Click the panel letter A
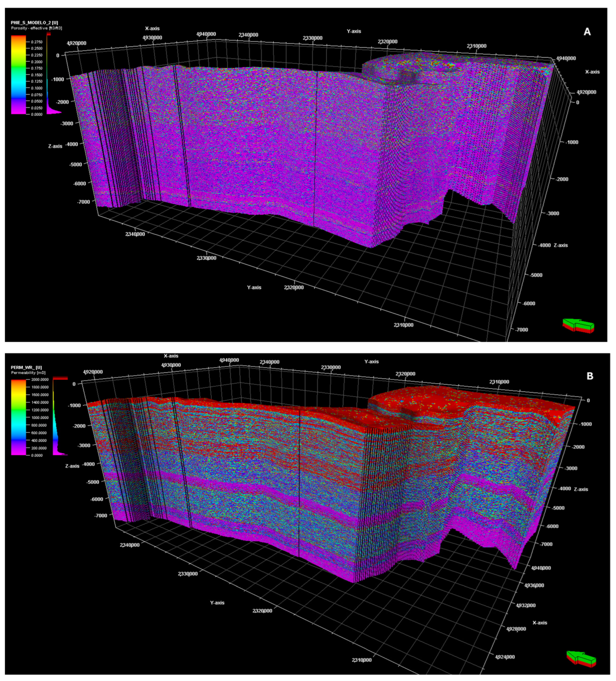Image resolution: width=616 pixels, height=681 pixels. (587, 32)
